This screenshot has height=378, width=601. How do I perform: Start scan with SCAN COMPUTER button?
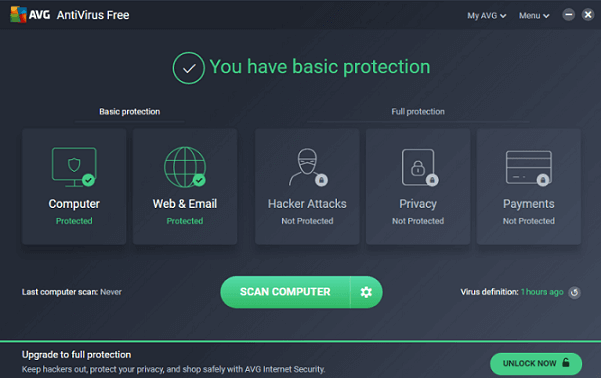[x=285, y=292]
